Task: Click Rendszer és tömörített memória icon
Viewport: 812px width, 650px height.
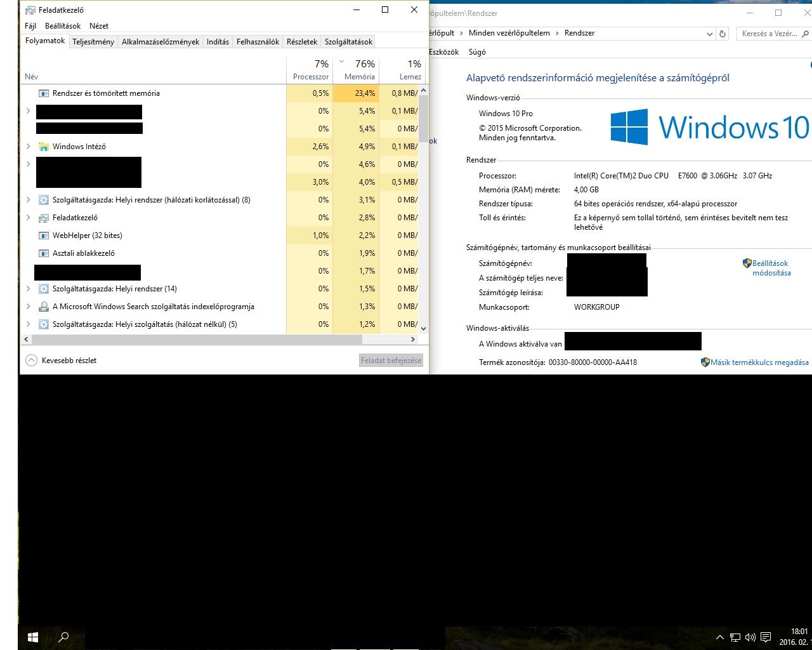Action: click(x=44, y=93)
